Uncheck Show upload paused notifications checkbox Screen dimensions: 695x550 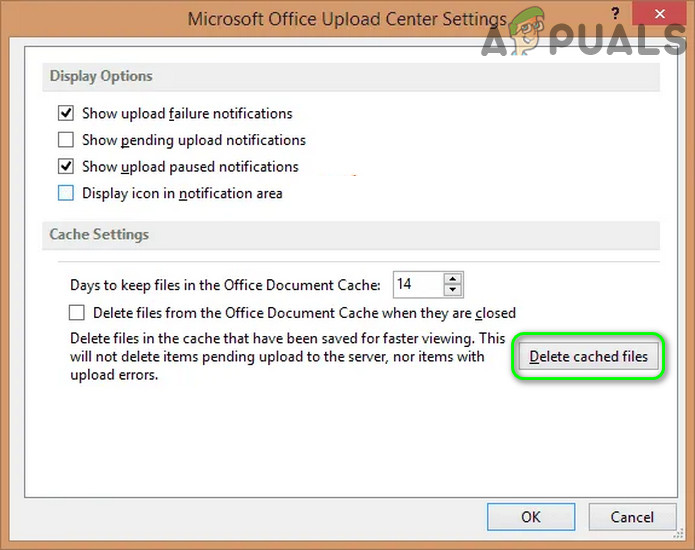67,167
